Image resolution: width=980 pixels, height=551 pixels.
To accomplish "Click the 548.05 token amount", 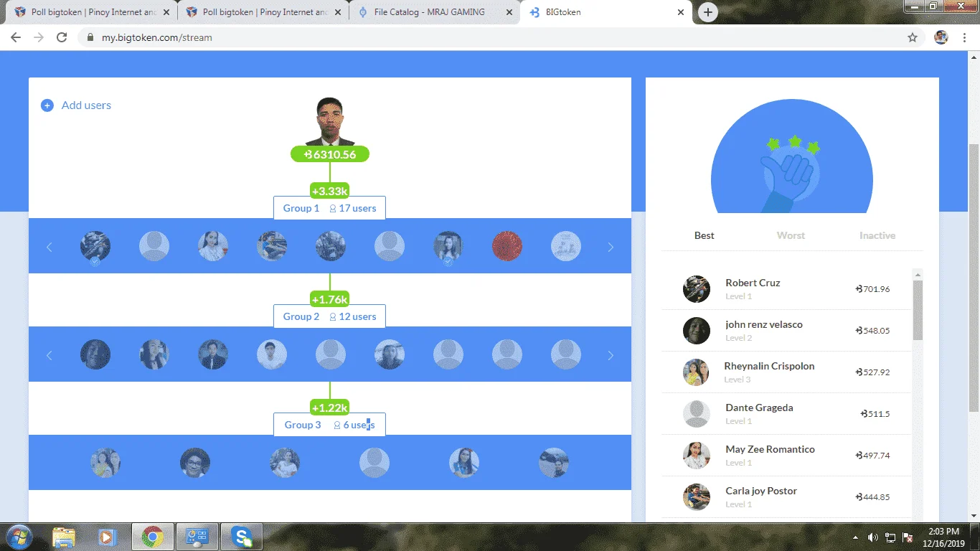I will (872, 331).
